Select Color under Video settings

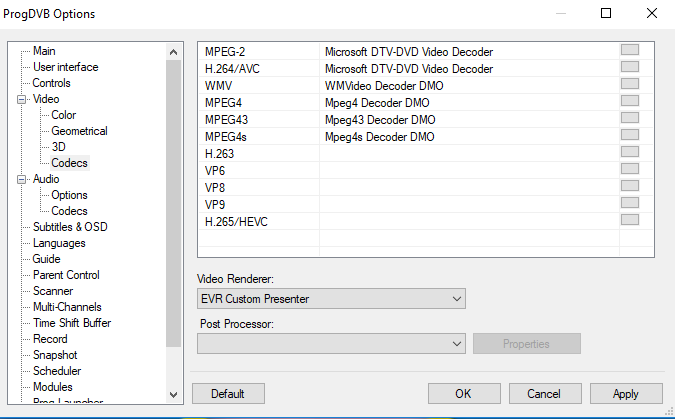click(64, 115)
